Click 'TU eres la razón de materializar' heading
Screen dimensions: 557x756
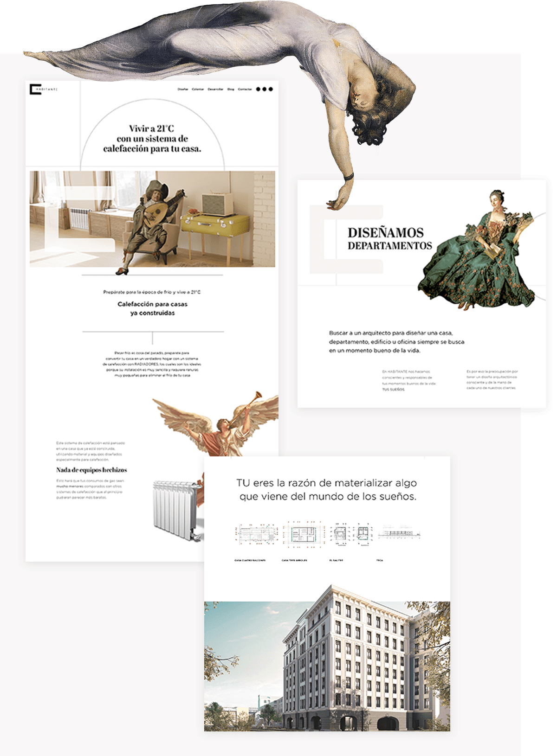327,490
